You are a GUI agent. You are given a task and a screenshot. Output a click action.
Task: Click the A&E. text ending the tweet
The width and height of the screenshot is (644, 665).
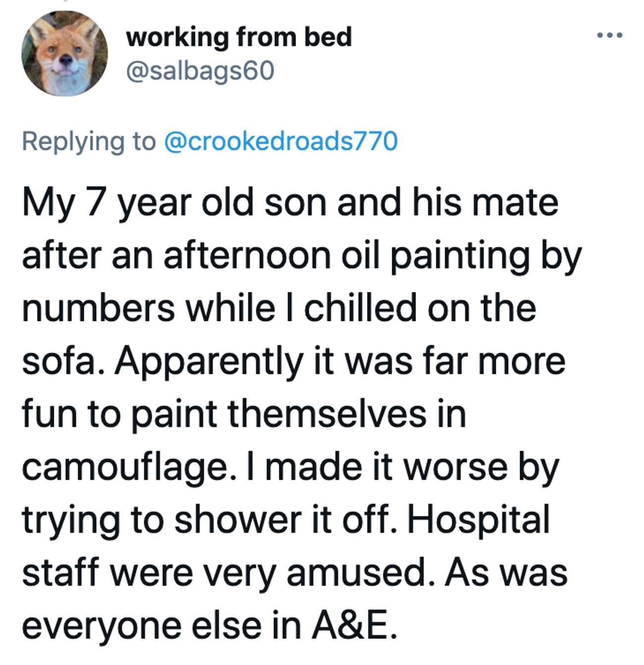[x=354, y=626]
